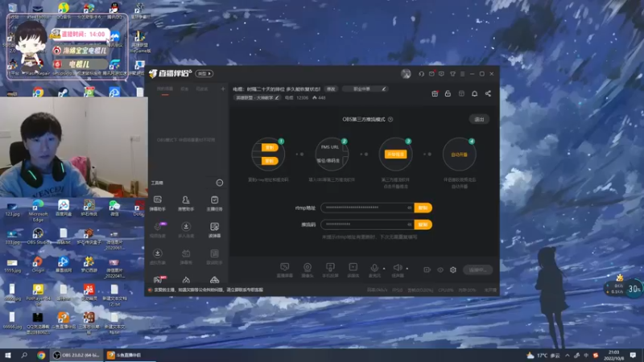Add a multimedia source (多媒体)

click(x=353, y=270)
